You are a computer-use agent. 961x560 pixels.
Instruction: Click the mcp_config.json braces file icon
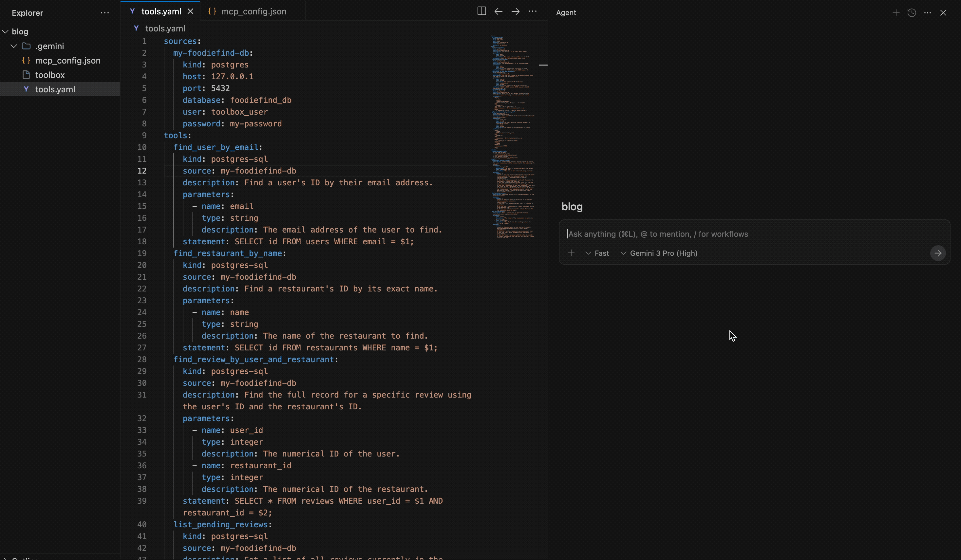click(26, 60)
